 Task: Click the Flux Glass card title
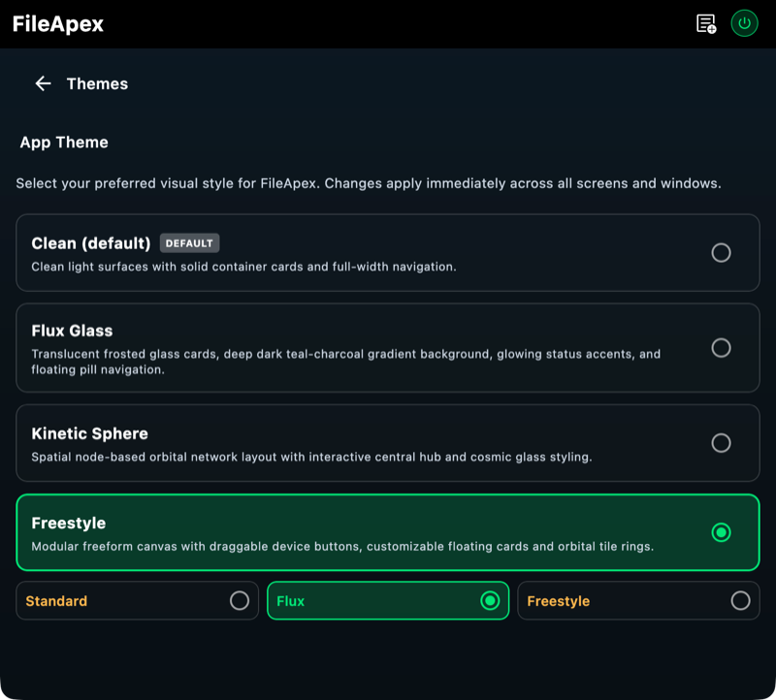72,331
